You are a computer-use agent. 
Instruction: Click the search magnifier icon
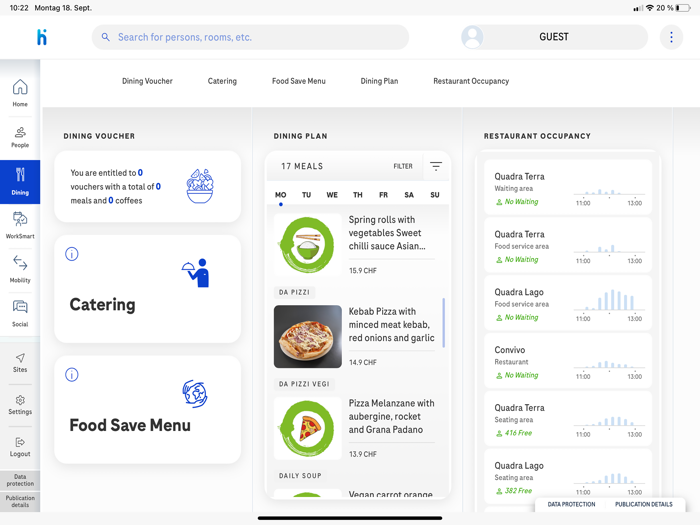[105, 37]
